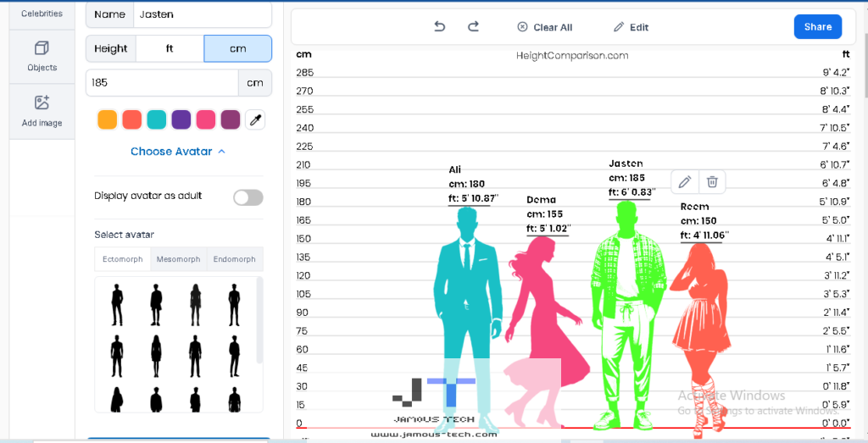Select the green Jasten figure
The width and height of the screenshot is (868, 443).
coord(628,315)
